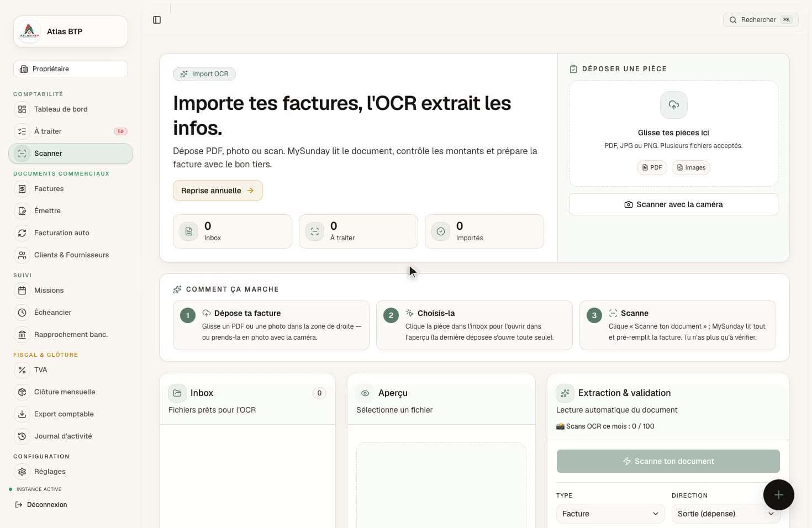Click the Extraction & validation sparkle icon
The width and height of the screenshot is (812, 528).
pyautogui.click(x=565, y=393)
